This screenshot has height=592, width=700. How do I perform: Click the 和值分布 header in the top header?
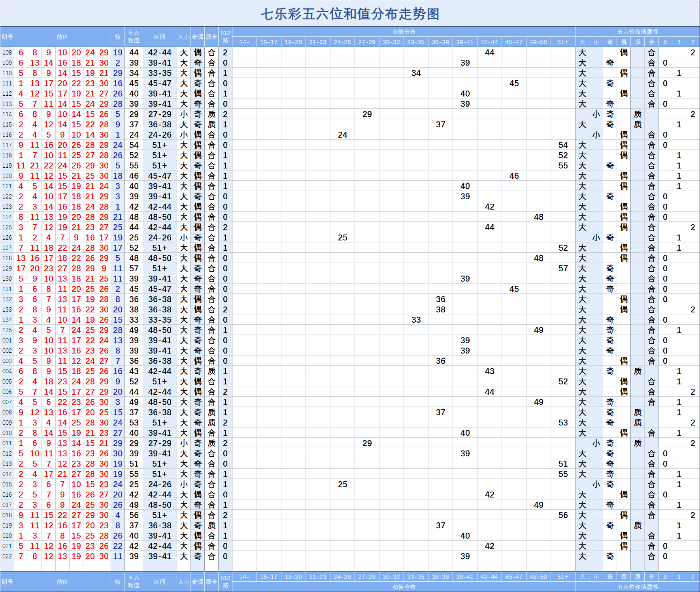click(404, 32)
